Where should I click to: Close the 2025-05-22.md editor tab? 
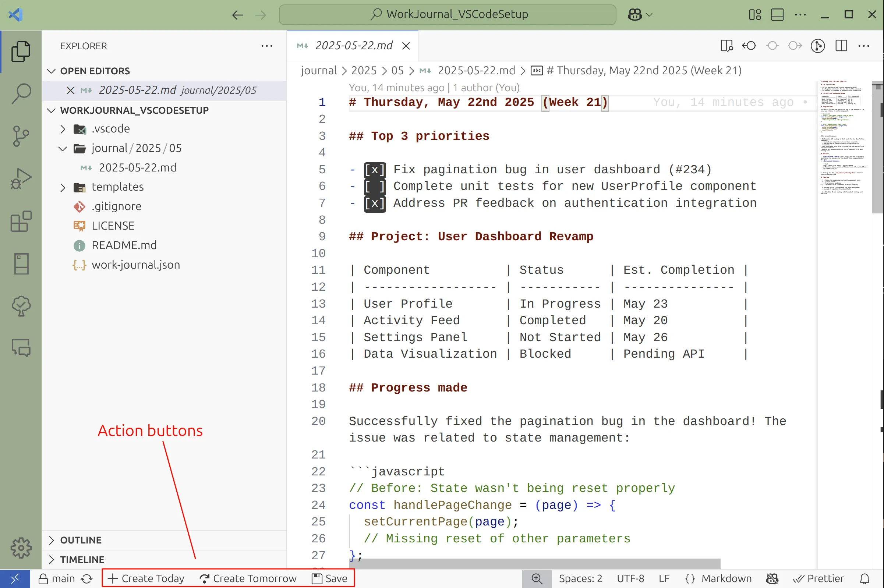click(406, 46)
